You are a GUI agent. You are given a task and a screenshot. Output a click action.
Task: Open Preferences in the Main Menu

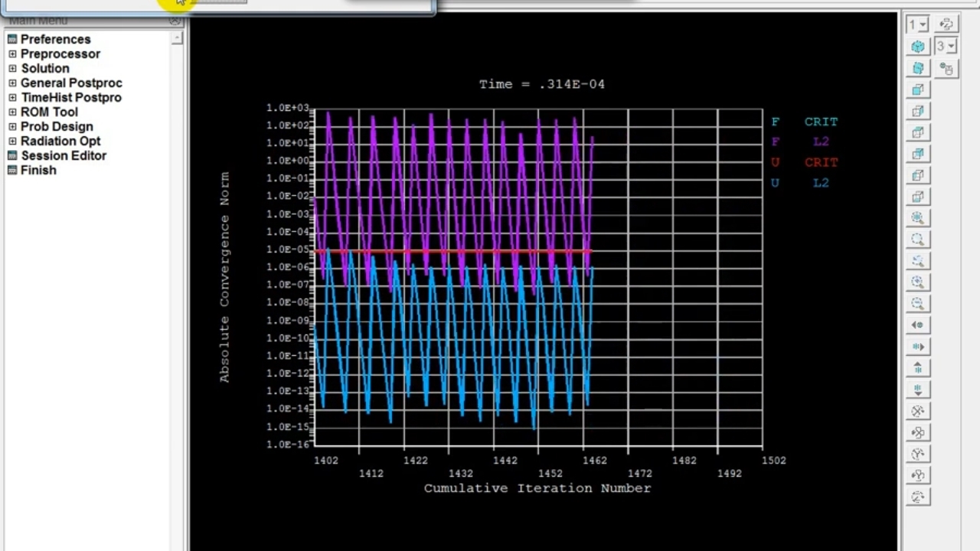55,39
